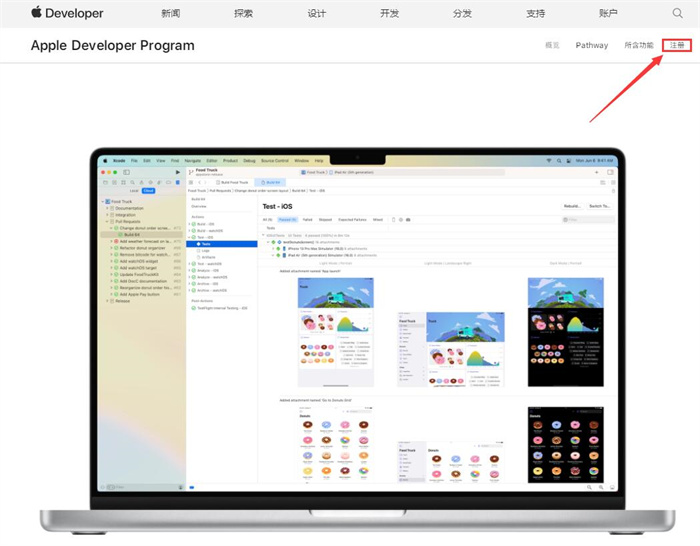
Task: Open Source Control menu in the pictured menu bar
Action: pyautogui.click(x=275, y=161)
